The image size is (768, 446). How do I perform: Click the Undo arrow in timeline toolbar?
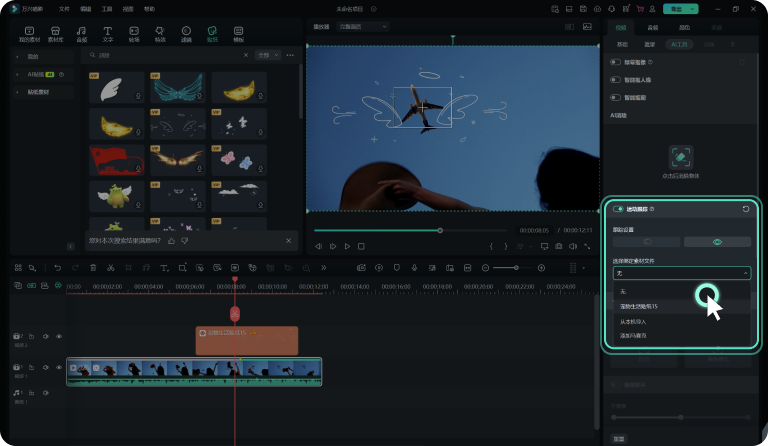click(x=58, y=268)
